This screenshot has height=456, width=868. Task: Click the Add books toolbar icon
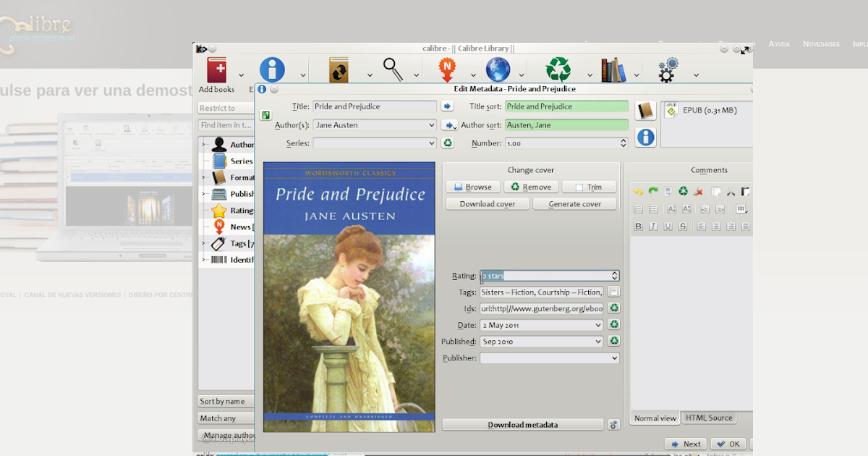point(217,70)
